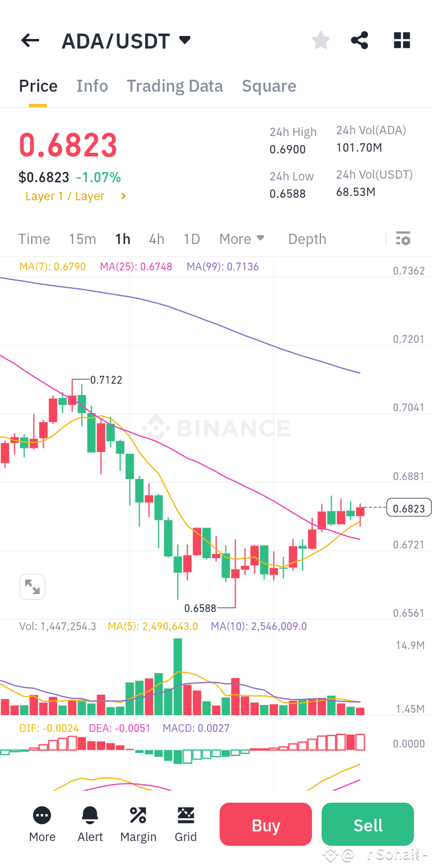Select the 15m timeframe

pyautogui.click(x=82, y=239)
